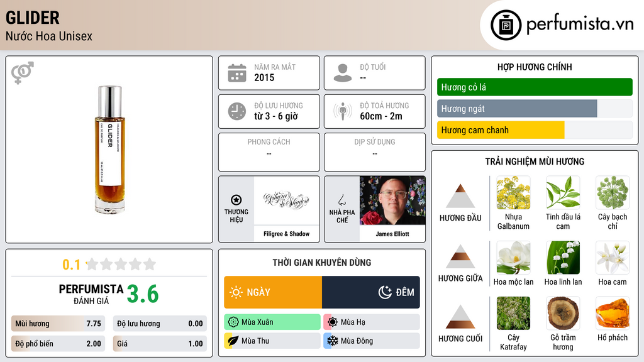Viewport: 644px width, 362px height.
Task: Click the Hương Cuối pyramid icon
Action: (460, 317)
